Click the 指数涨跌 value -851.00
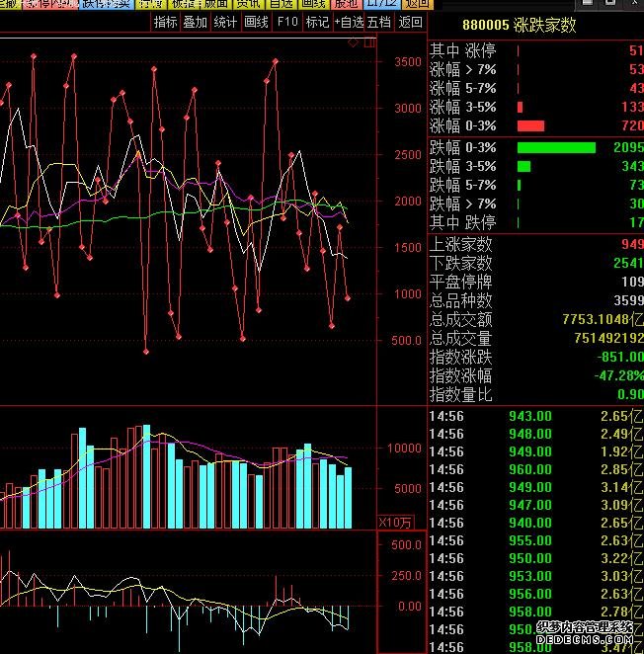This screenshot has height=654, width=644. (x=620, y=357)
